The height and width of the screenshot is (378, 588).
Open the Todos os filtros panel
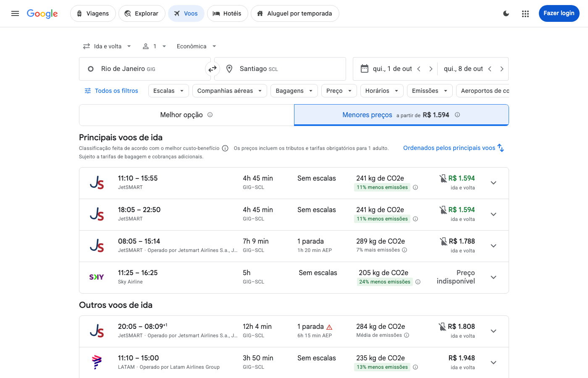[111, 91]
